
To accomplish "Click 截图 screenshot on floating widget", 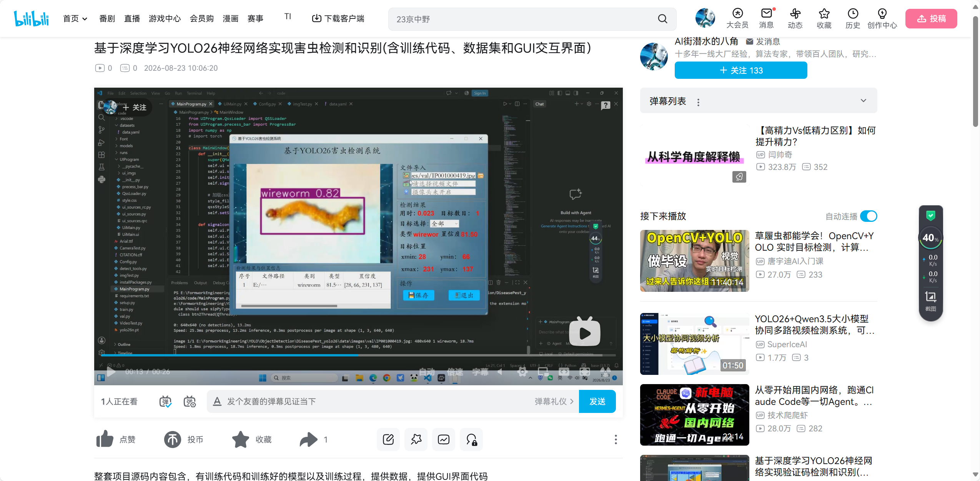I will (x=930, y=301).
